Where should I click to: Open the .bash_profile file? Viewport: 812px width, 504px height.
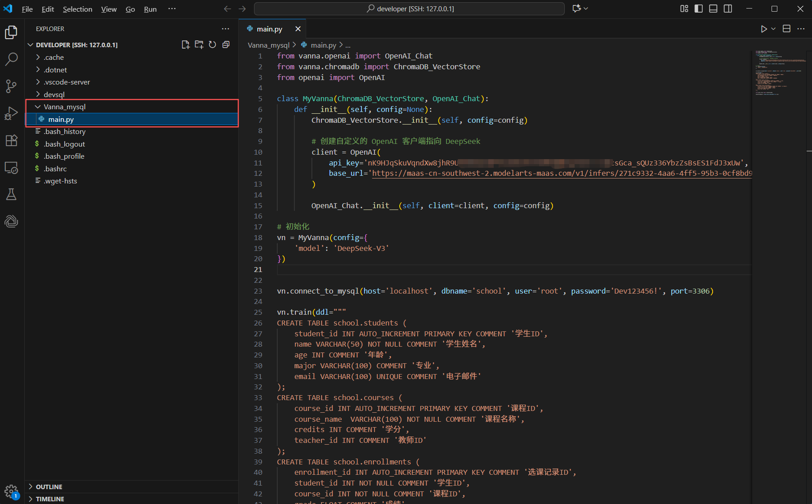[x=131, y=156]
